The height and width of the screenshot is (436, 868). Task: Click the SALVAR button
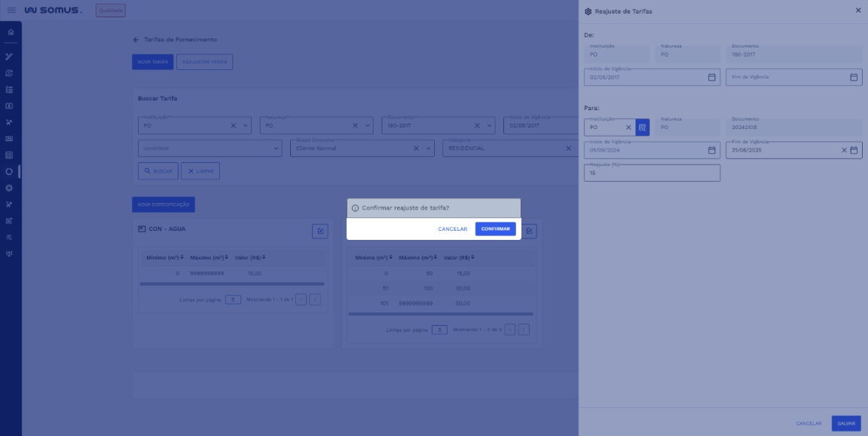pos(845,423)
